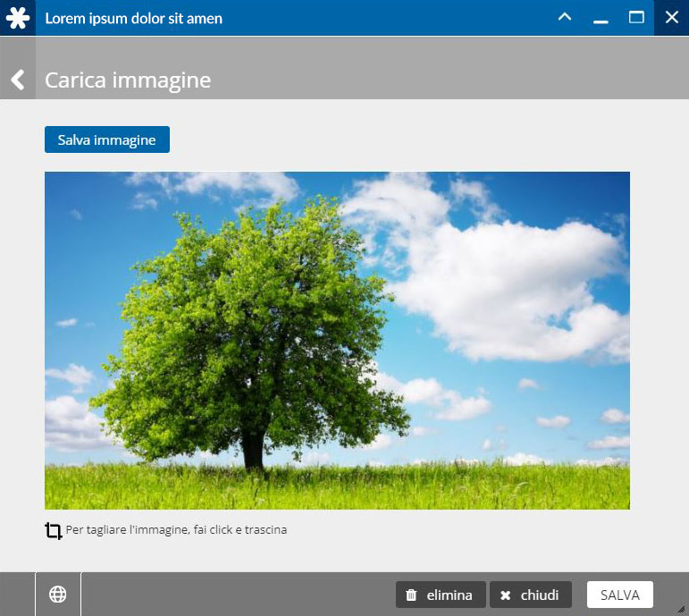Click the 'Per tagliare l'immagine' hint text
Viewport: 689px width, 616px height.
(x=176, y=529)
